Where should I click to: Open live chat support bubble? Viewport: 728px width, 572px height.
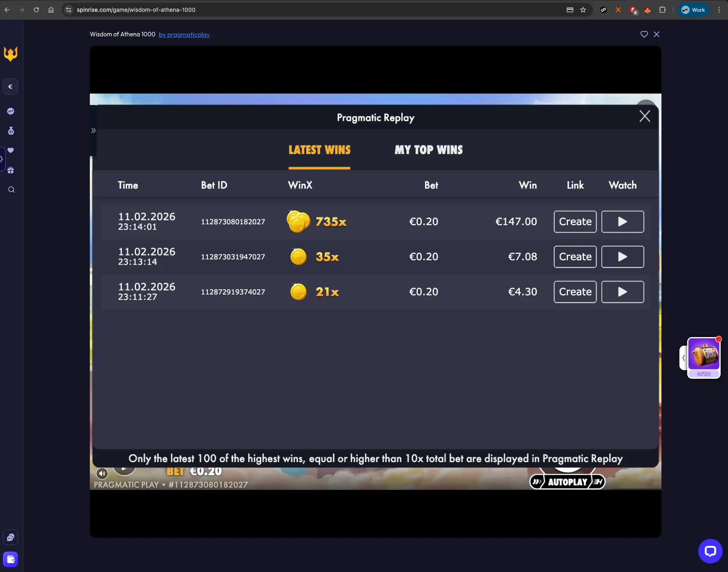(x=710, y=551)
